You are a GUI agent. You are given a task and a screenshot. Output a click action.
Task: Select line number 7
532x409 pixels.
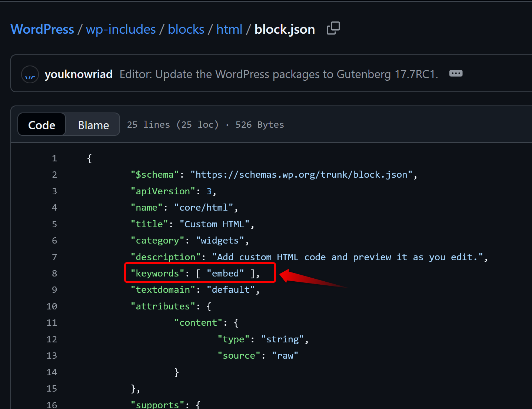[x=54, y=257]
